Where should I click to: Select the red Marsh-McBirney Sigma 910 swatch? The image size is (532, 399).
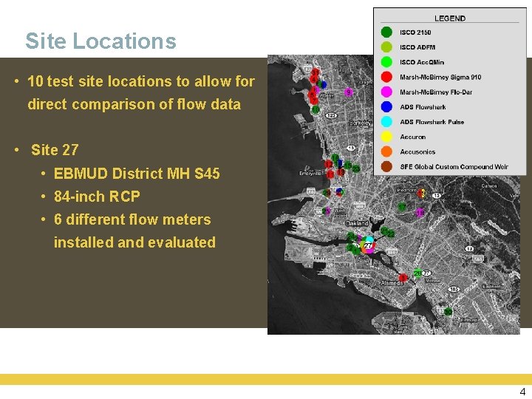click(x=386, y=77)
